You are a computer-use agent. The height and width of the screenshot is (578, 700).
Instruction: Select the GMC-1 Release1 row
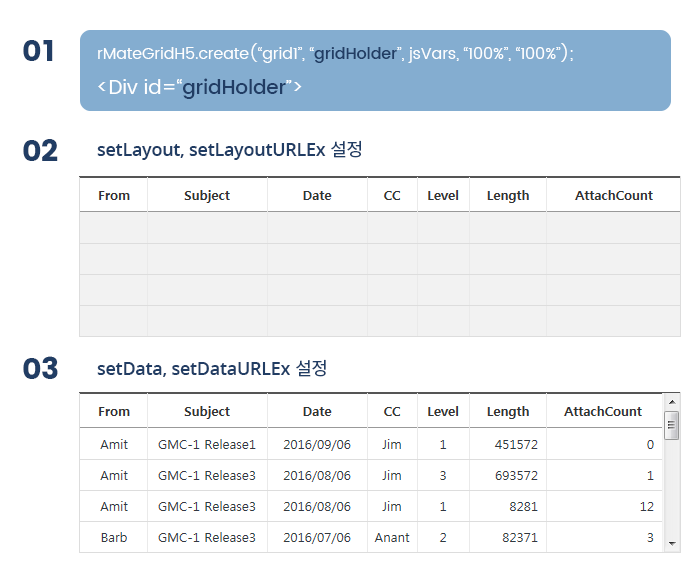371,444
